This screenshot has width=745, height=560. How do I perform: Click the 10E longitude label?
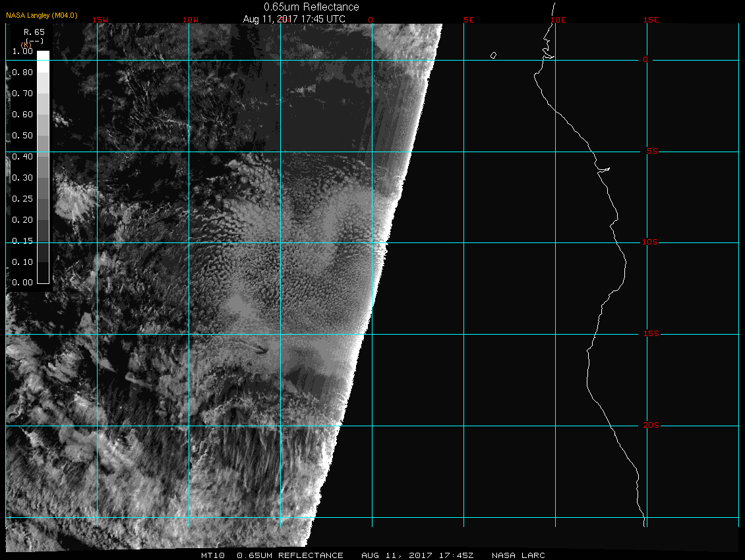click(x=558, y=20)
